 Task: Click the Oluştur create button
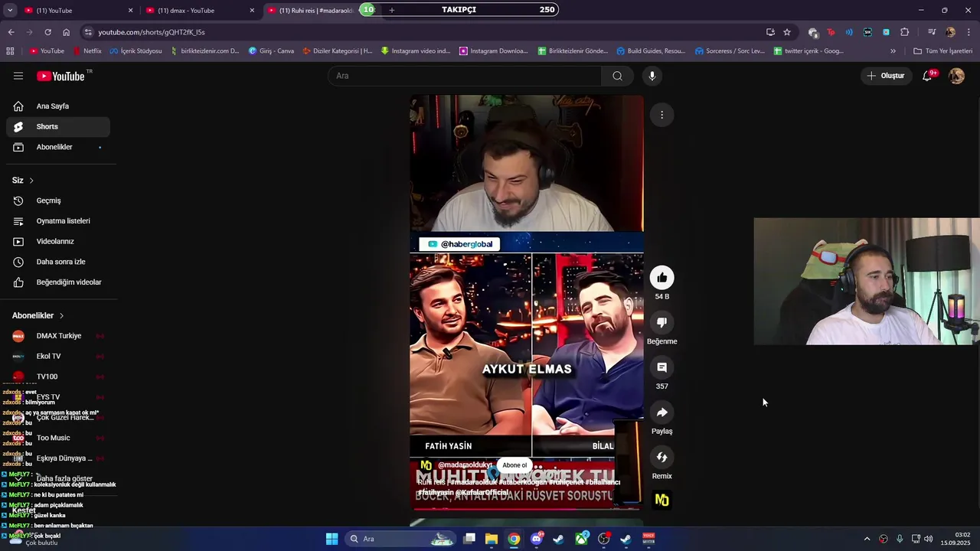[887, 76]
